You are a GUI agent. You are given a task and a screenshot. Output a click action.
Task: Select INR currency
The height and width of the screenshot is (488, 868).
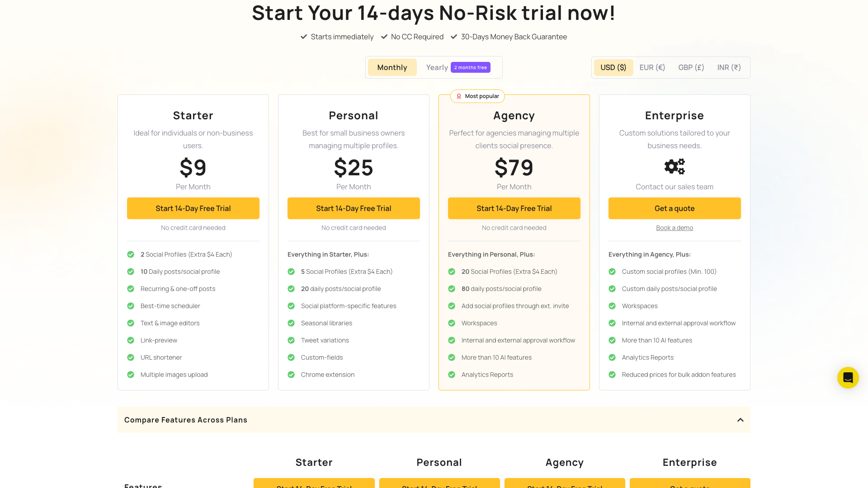click(x=729, y=67)
